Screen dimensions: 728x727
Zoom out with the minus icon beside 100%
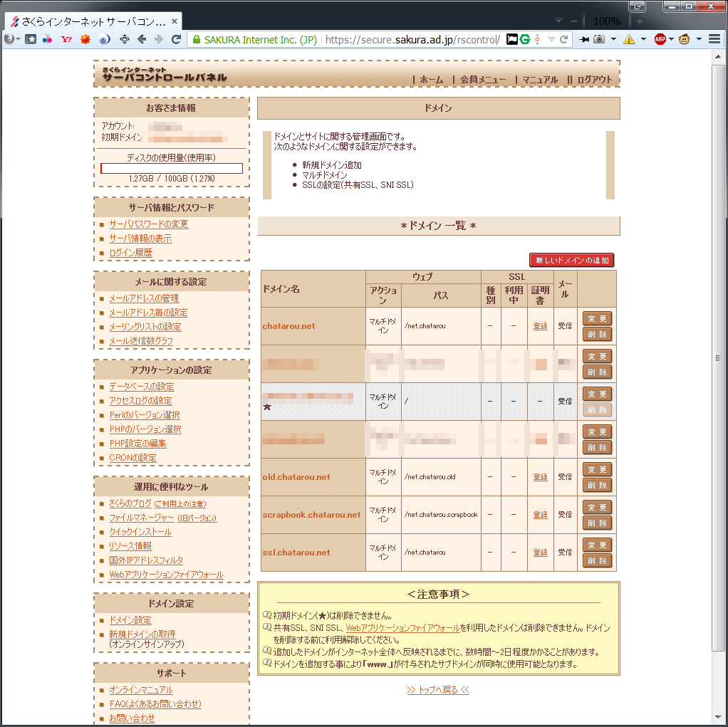(574, 21)
